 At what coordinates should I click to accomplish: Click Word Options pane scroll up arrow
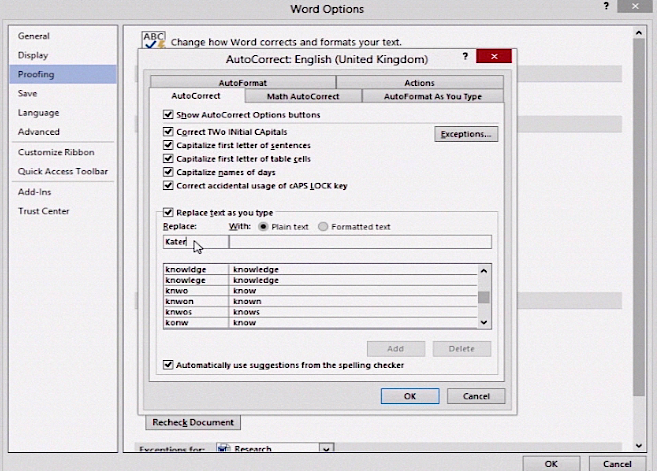click(639, 33)
